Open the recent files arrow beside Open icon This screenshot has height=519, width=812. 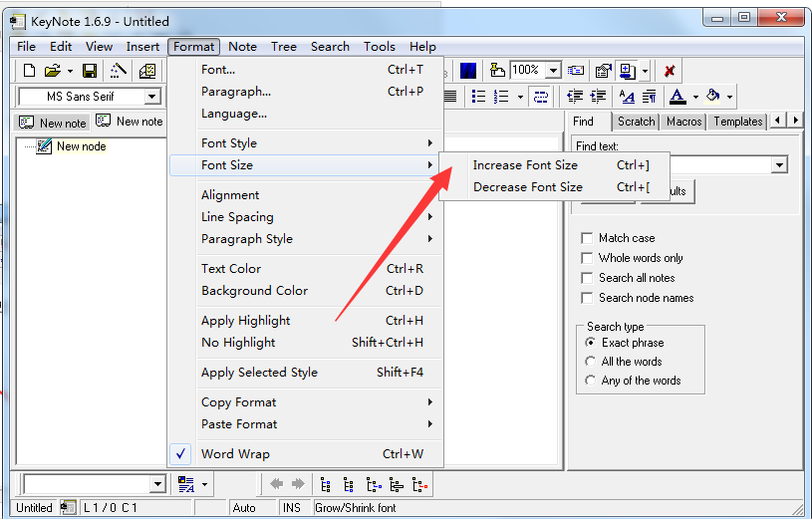(x=70, y=71)
